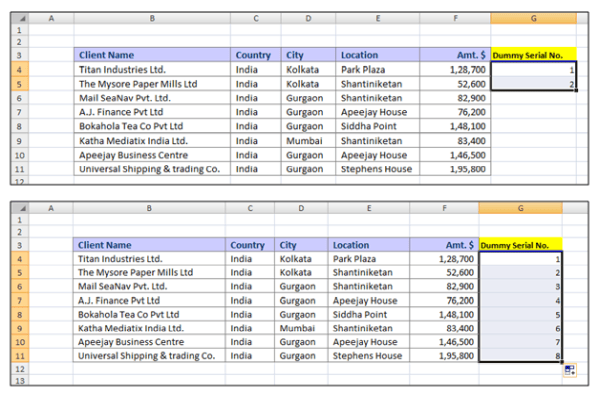This screenshot has height=397, width=600.
Task: Select amount 1,28,700 in upper sheet
Action: click(x=455, y=70)
